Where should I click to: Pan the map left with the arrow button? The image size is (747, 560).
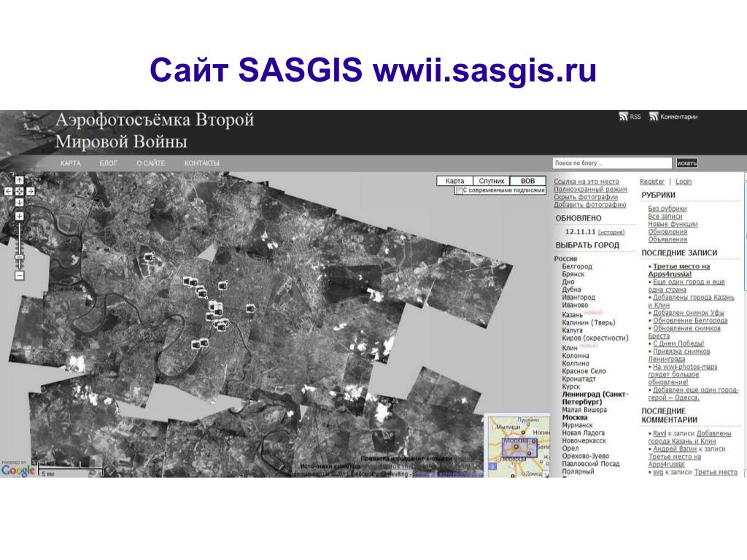[8, 191]
